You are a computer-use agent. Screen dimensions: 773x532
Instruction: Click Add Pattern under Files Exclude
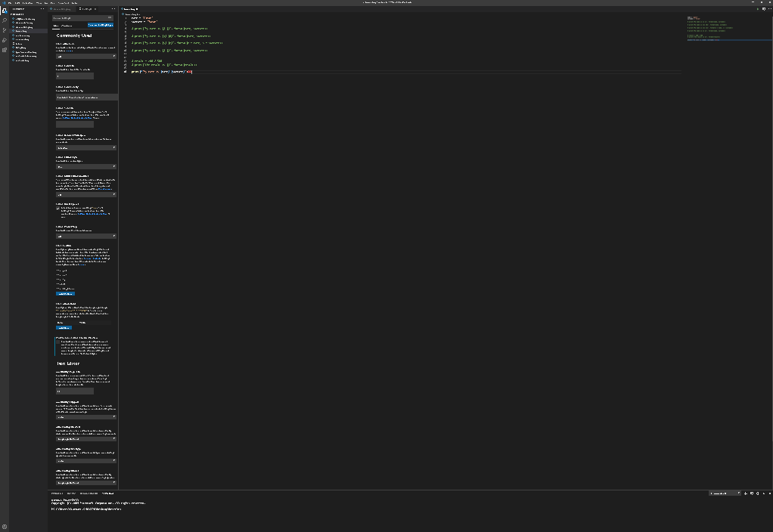pyautogui.click(x=65, y=294)
